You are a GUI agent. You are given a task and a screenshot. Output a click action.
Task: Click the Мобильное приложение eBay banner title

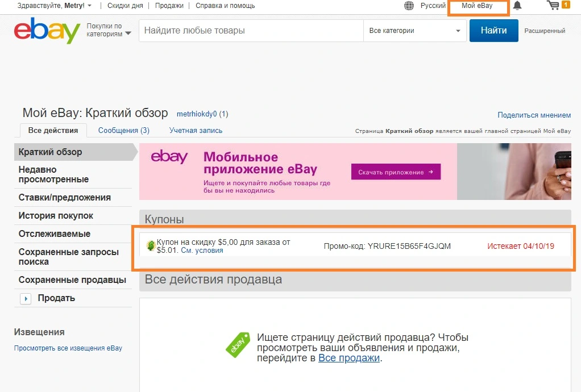(260, 163)
